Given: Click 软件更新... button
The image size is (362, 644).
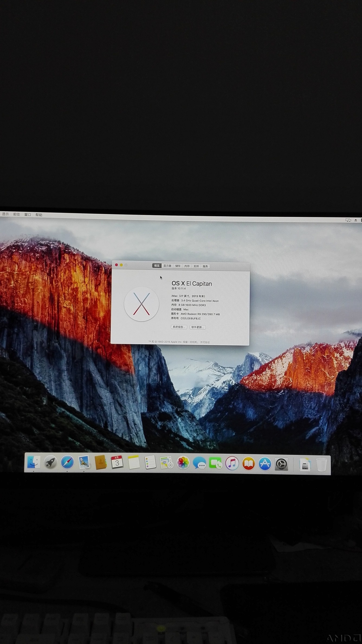Looking at the screenshot, I should [198, 327].
